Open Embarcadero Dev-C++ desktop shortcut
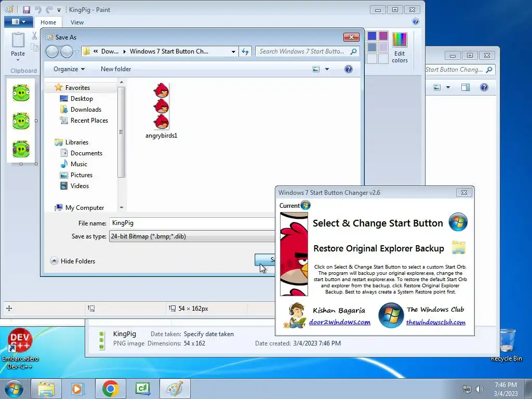This screenshot has width=532, height=399. [20, 349]
